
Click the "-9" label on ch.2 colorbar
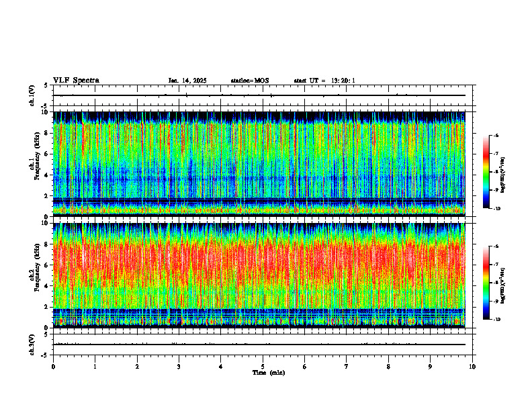496,301
